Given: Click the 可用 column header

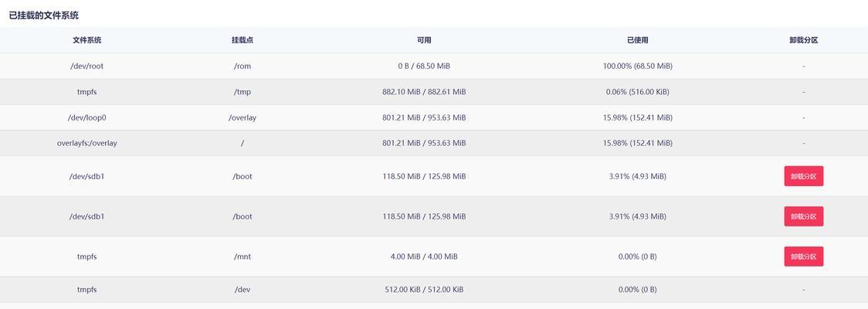Looking at the screenshot, I should point(424,40).
